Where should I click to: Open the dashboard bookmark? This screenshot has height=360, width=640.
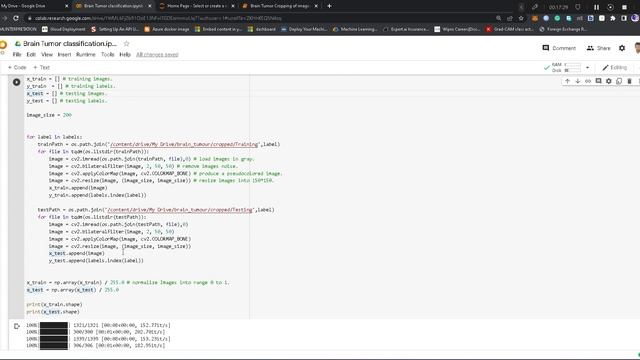[261, 29]
